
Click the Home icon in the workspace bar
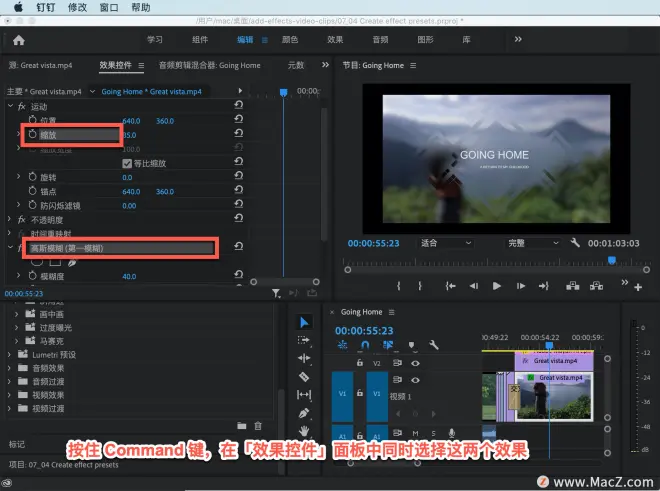pyautogui.click(x=19, y=40)
